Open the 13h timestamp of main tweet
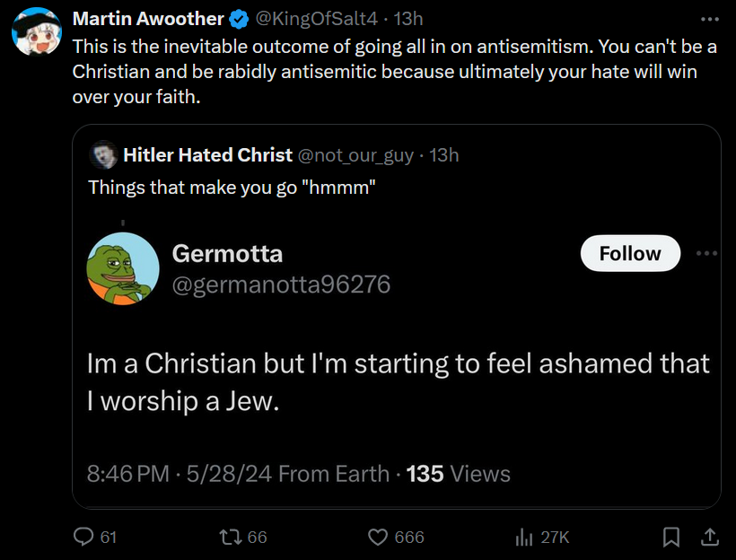Image resolution: width=736 pixels, height=560 pixels. pos(409,19)
